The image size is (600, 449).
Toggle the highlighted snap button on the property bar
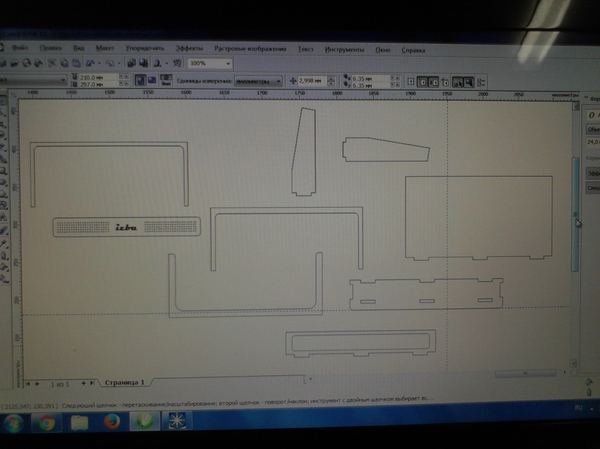(x=460, y=82)
